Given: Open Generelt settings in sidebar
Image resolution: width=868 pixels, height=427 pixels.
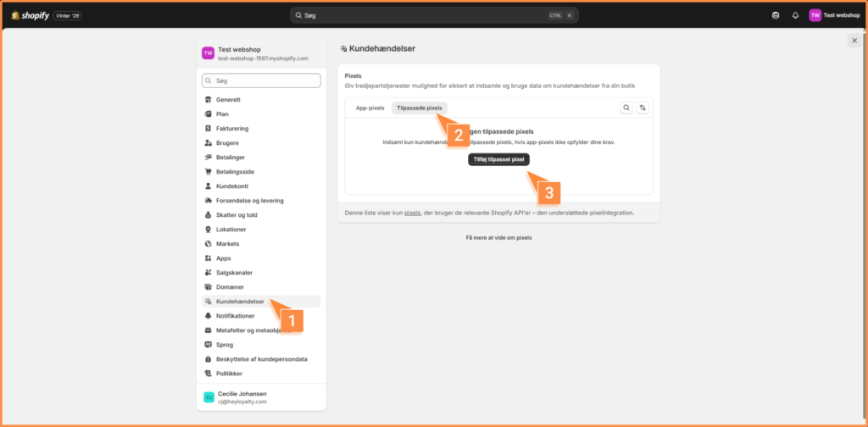Looking at the screenshot, I should (228, 99).
